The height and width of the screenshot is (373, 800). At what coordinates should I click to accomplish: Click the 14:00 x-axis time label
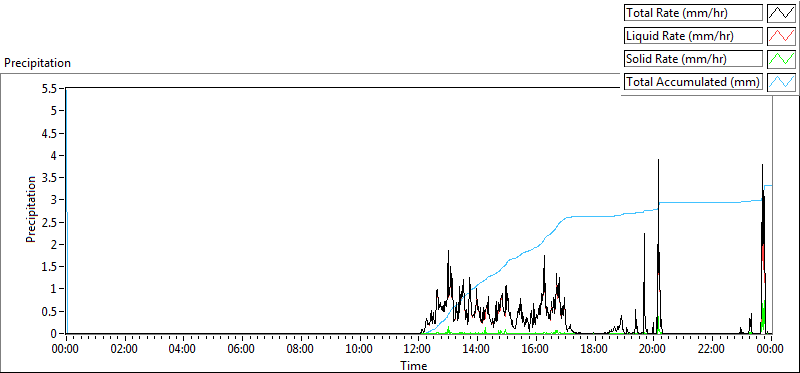[477, 349]
